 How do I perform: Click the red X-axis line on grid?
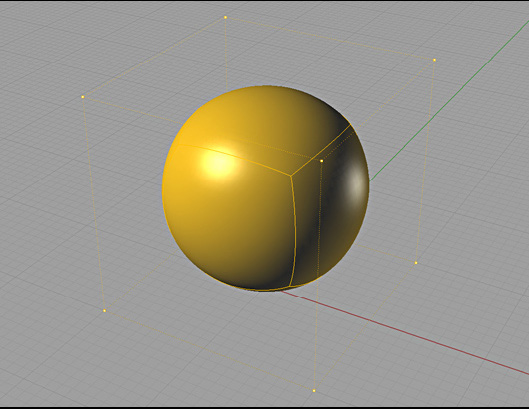tap(405, 332)
